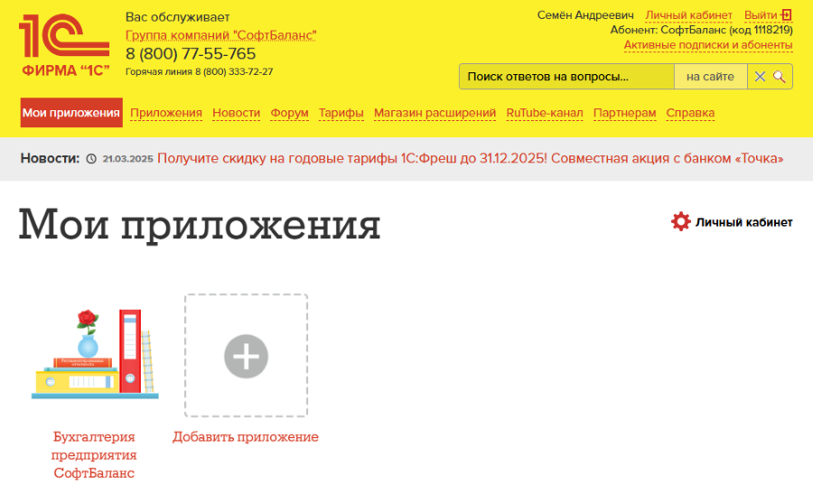Open Активные подписки и абоненты link

tap(708, 45)
